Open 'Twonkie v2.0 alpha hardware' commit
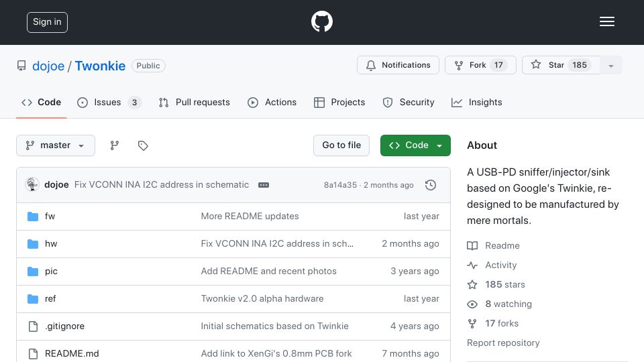 (262, 299)
